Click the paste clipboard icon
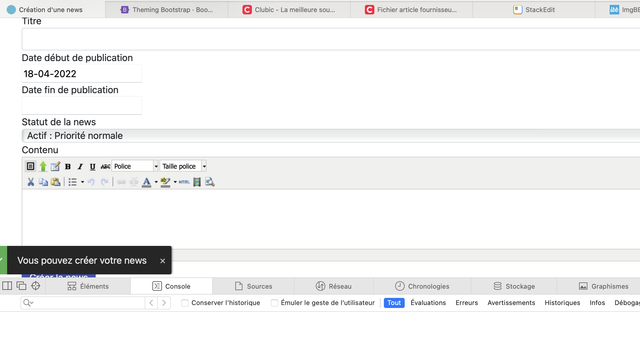The width and height of the screenshot is (640, 364). [56, 182]
